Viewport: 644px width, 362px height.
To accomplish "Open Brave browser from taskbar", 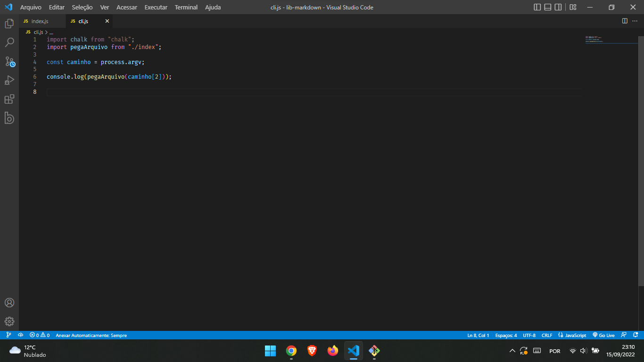I will (312, 351).
